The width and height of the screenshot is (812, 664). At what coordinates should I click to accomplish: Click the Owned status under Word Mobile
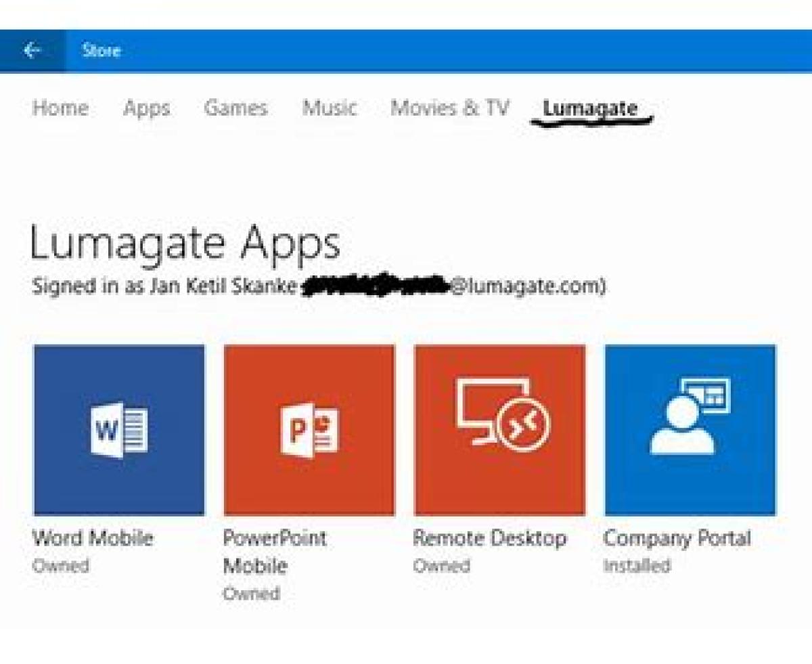click(x=61, y=566)
